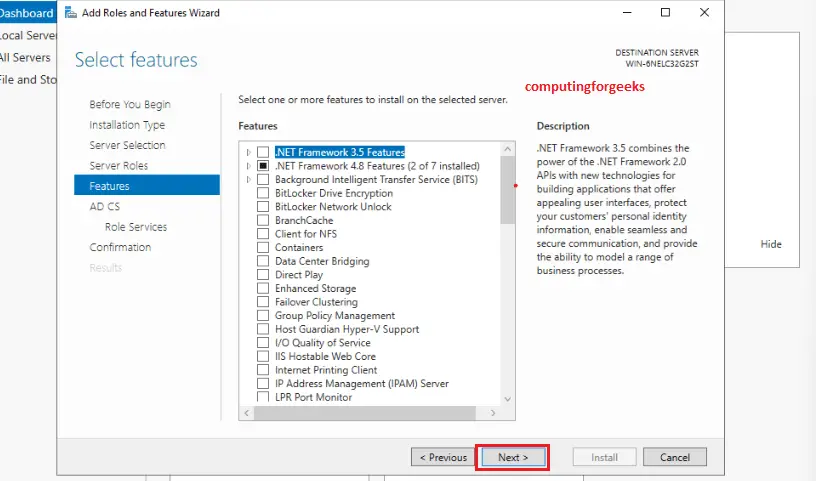Go to Installation Type step
Viewport: 816px width, 481px height.
(127, 125)
